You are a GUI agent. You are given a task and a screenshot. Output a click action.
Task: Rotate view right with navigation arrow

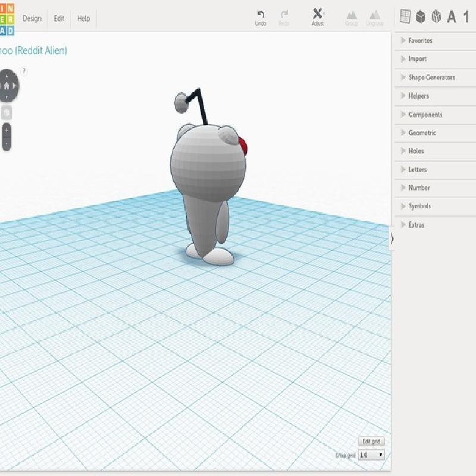pos(14,86)
